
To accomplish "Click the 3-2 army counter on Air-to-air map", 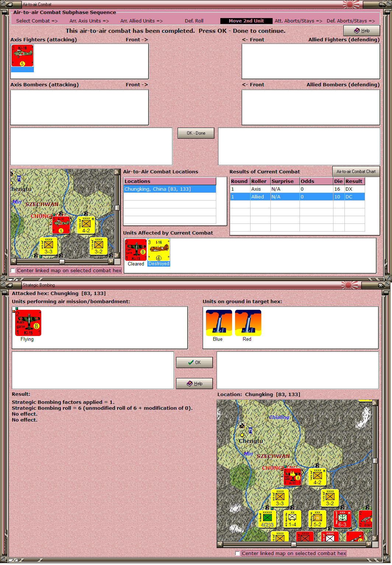I will coord(99,246).
